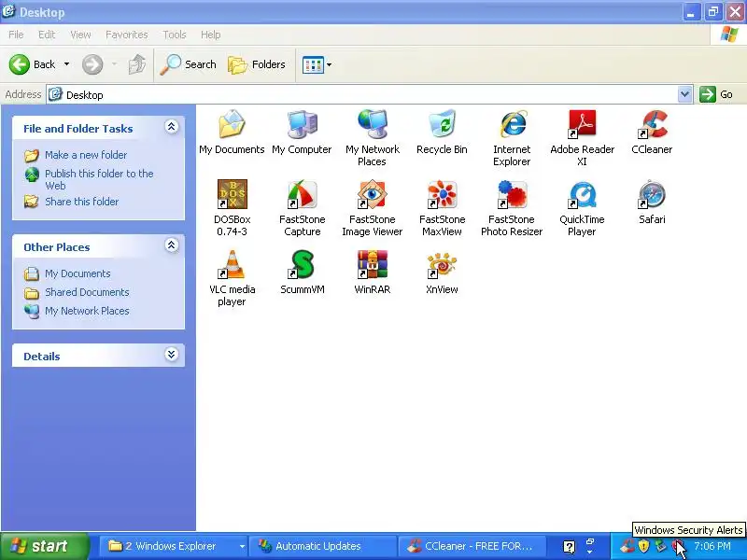Open the Edit menu
Screen dimensions: 747x560
[x=47, y=35]
